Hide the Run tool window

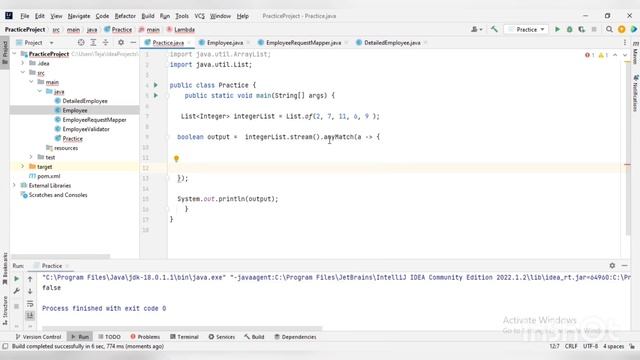[624, 265]
